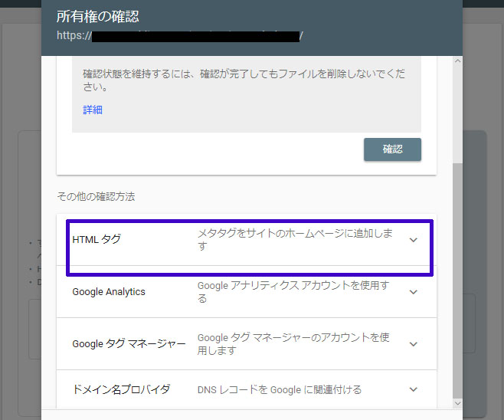Select the Google タグ マネージャー method label

[x=129, y=344]
